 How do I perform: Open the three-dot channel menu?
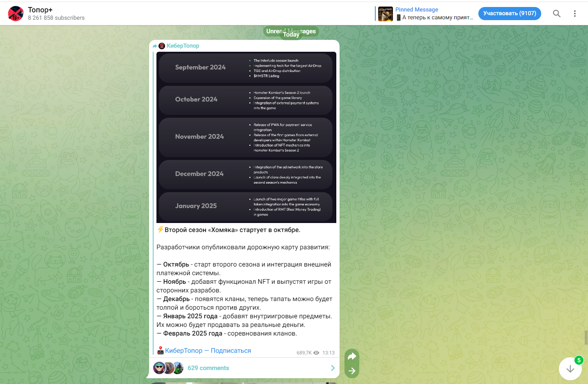tap(574, 14)
